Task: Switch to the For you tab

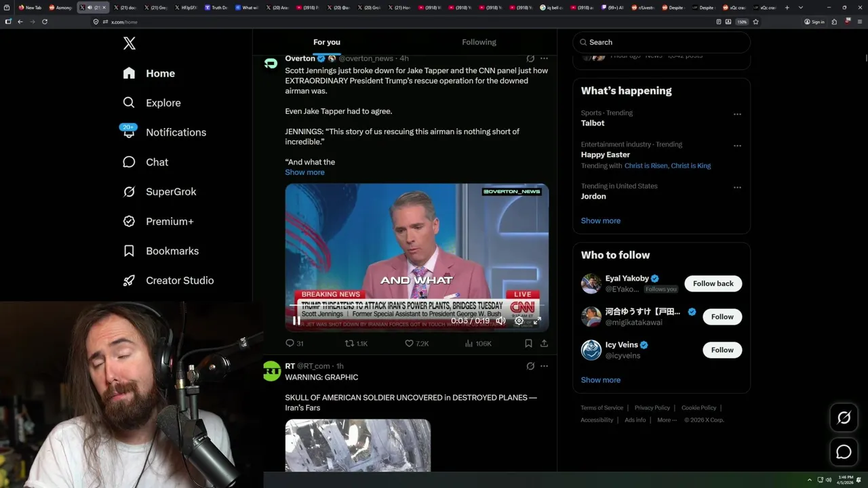Action: [x=327, y=42]
